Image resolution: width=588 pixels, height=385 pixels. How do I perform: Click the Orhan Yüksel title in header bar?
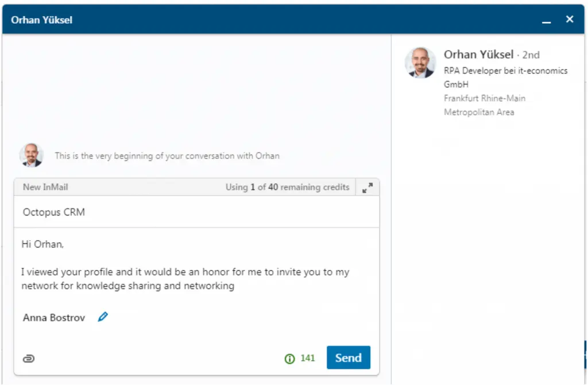tap(41, 20)
